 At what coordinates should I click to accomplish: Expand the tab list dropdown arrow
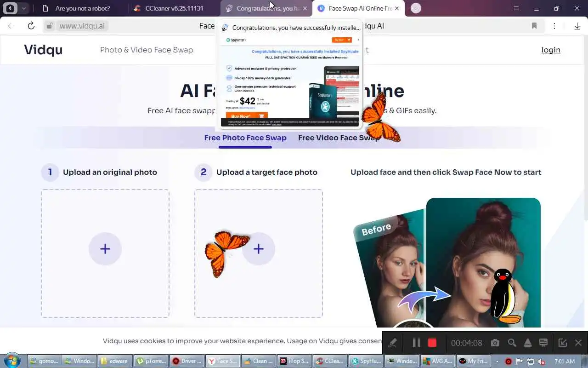[24, 8]
